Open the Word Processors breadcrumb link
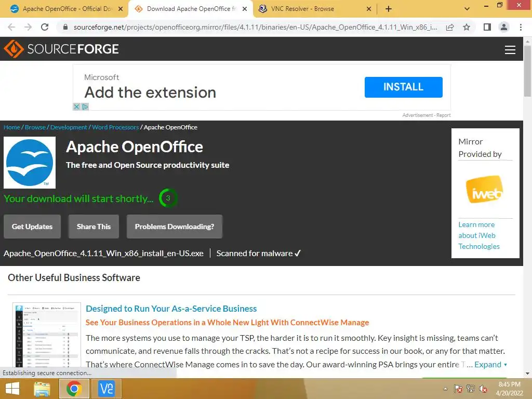This screenshot has width=532, height=399. (x=115, y=127)
